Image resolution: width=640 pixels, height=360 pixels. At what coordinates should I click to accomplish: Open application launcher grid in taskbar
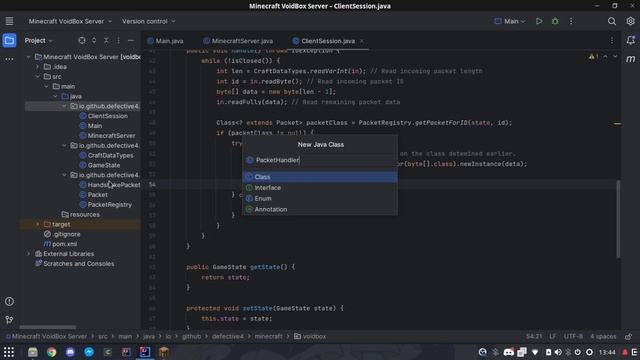9,352
